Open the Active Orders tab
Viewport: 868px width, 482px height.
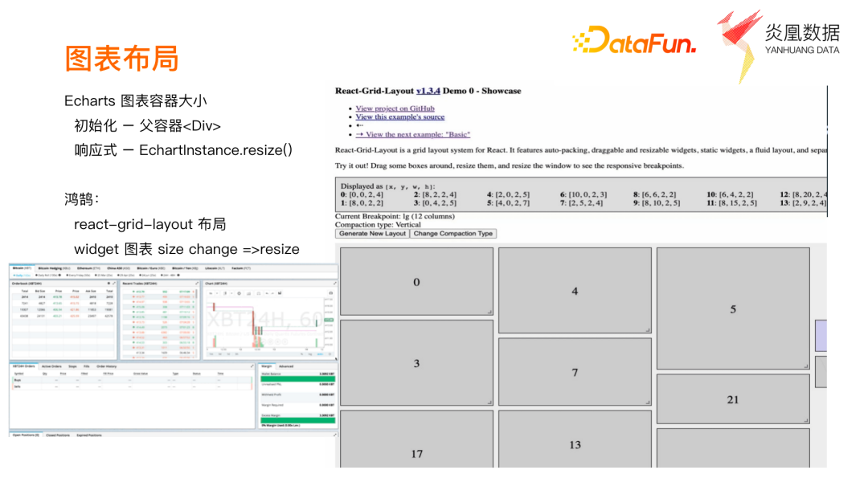(51, 366)
